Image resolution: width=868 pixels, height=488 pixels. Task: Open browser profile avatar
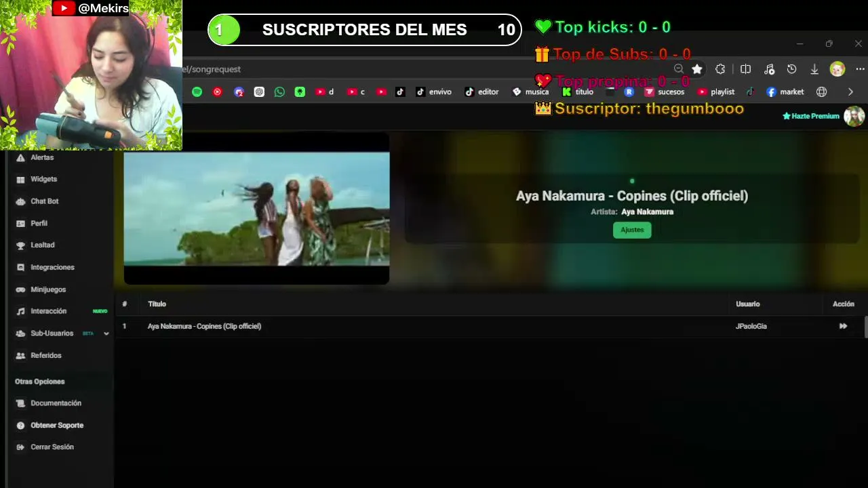click(x=837, y=69)
